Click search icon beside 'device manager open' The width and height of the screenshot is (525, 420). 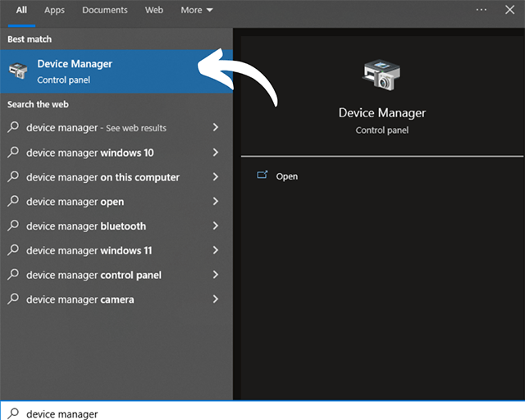[x=13, y=201]
